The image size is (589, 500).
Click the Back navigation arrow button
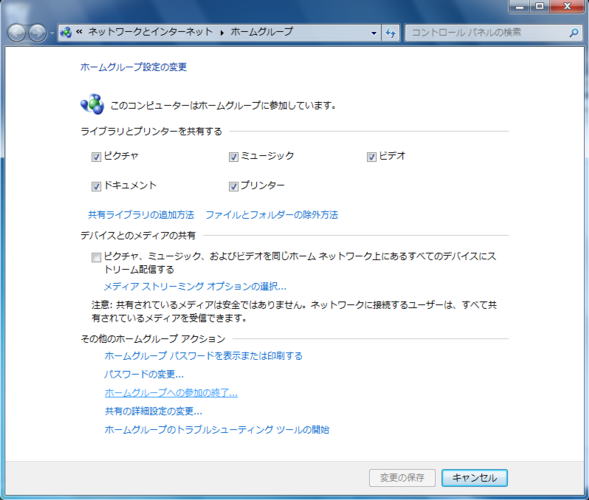point(16,33)
